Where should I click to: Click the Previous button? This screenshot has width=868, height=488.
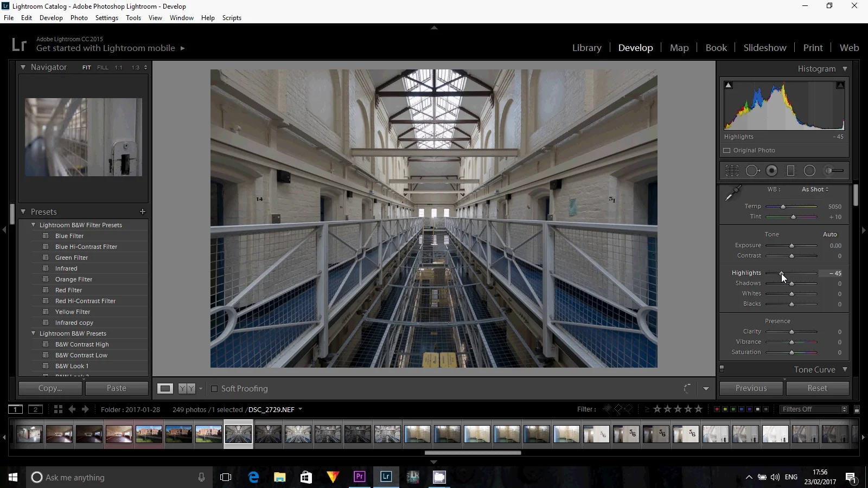[751, 388]
